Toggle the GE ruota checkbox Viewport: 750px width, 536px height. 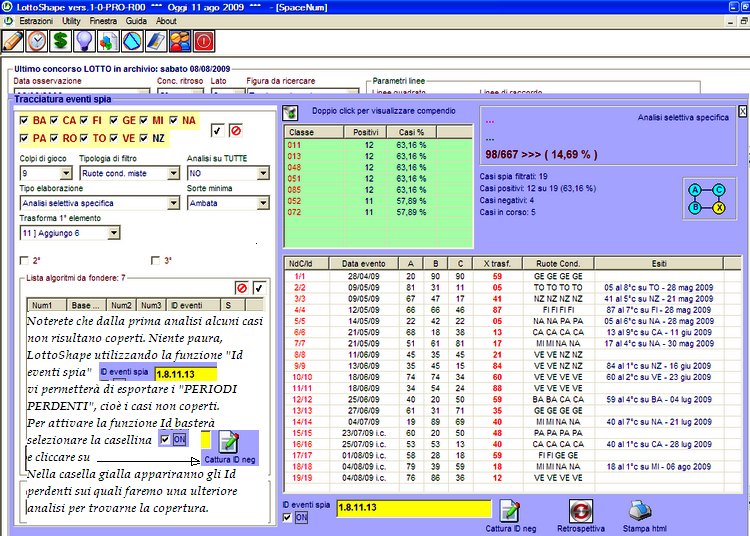click(x=114, y=120)
